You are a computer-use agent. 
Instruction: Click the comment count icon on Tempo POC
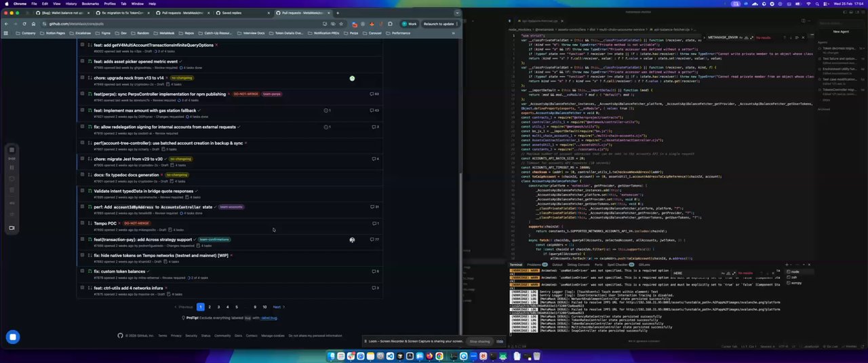click(375, 223)
